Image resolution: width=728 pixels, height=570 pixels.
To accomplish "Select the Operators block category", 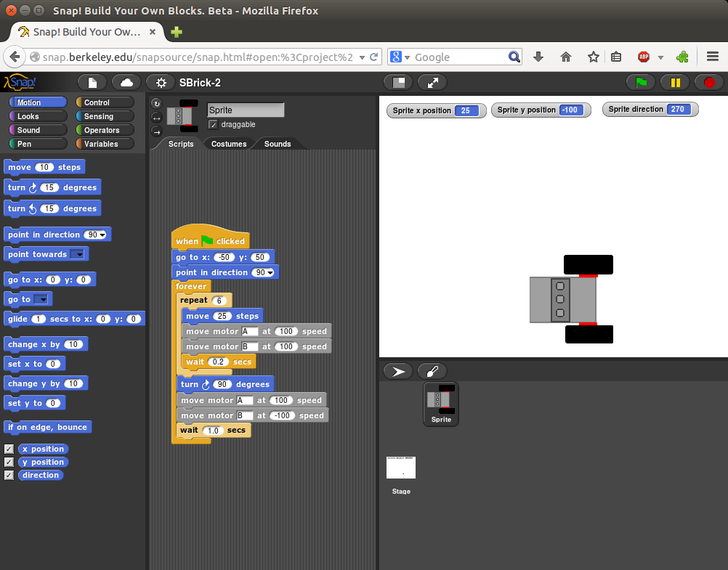I will coord(105,130).
